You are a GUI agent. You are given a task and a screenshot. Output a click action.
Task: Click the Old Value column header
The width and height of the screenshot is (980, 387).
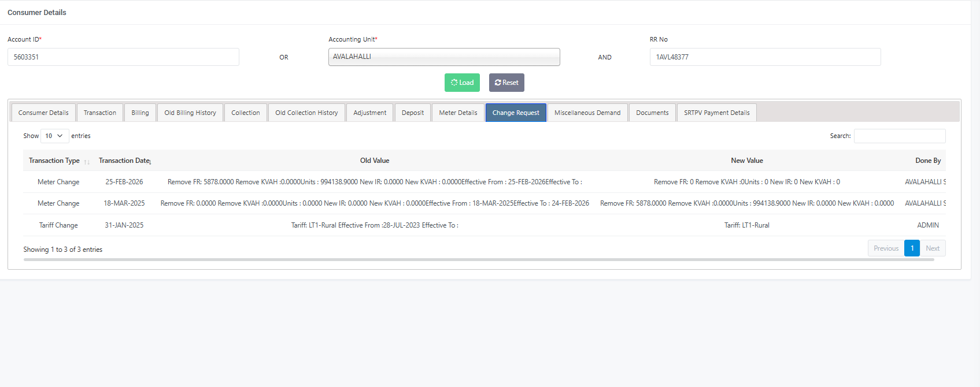tap(375, 161)
